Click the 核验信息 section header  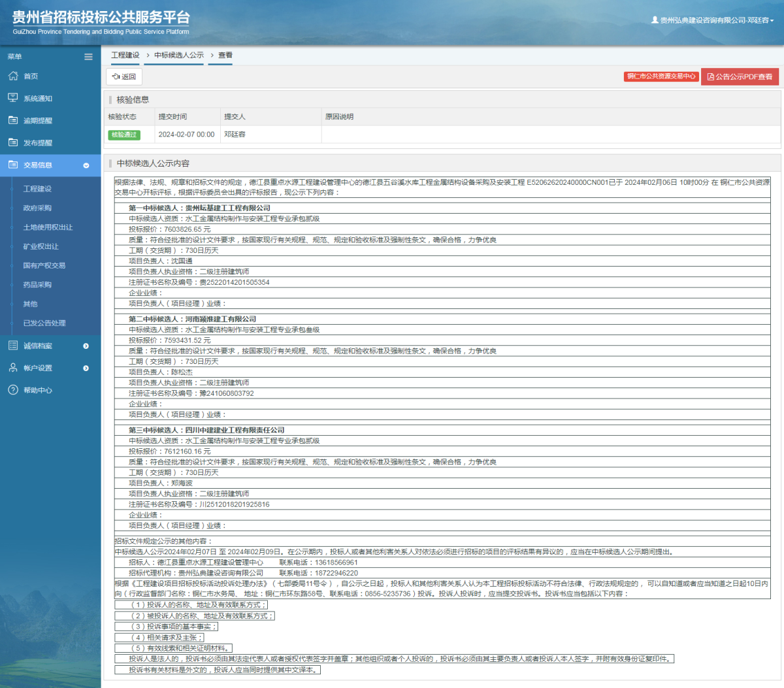pos(133,100)
